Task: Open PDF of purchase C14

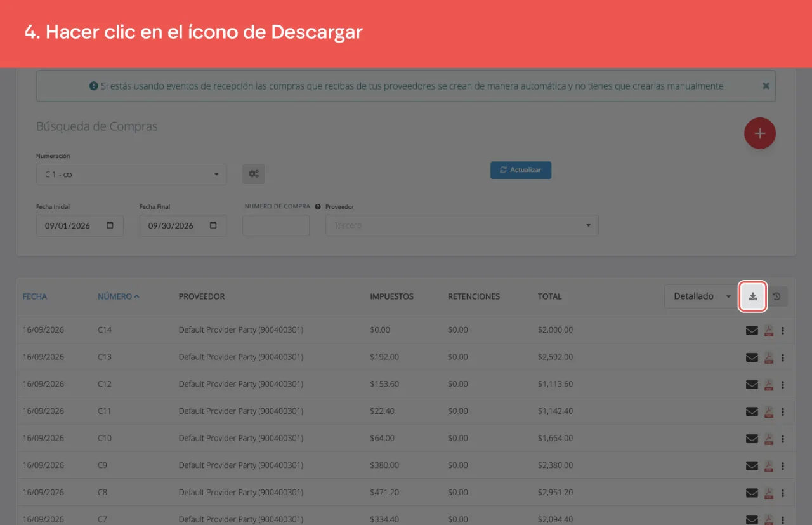Action: pyautogui.click(x=768, y=330)
